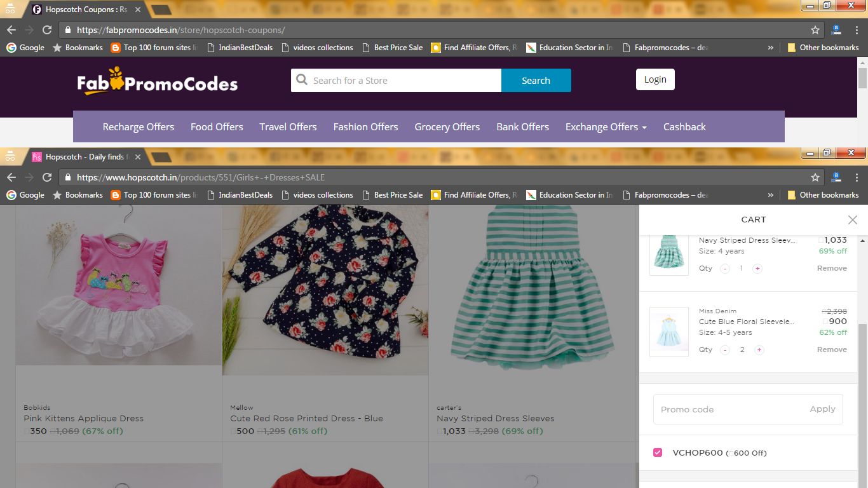Reload the hopscotch.in page
This screenshot has width=868, height=488.
(47, 177)
